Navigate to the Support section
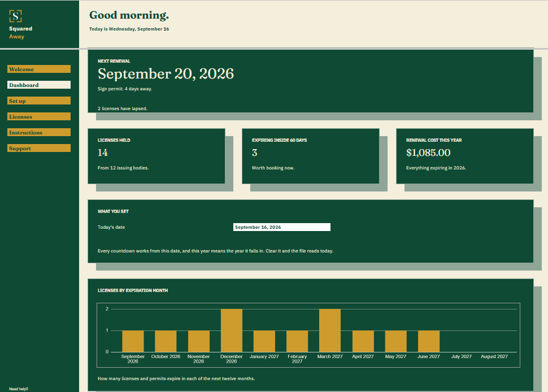Screen dimensions: 548x392 (39, 148)
